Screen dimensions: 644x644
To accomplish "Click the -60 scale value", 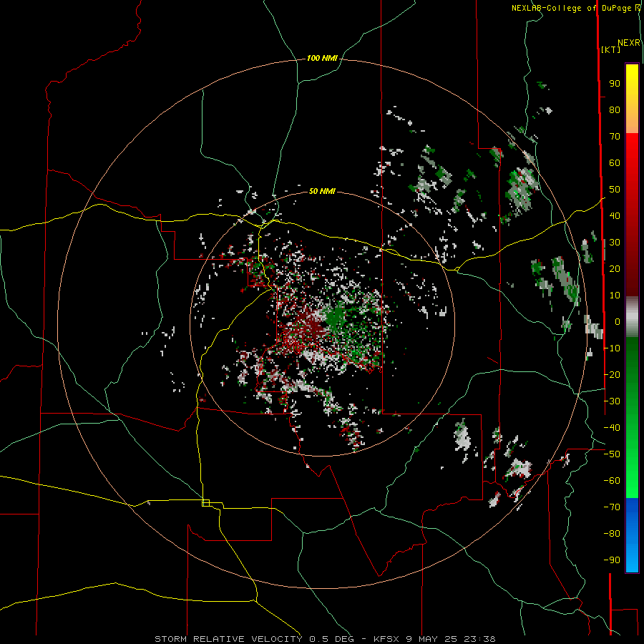I will 612,481.
